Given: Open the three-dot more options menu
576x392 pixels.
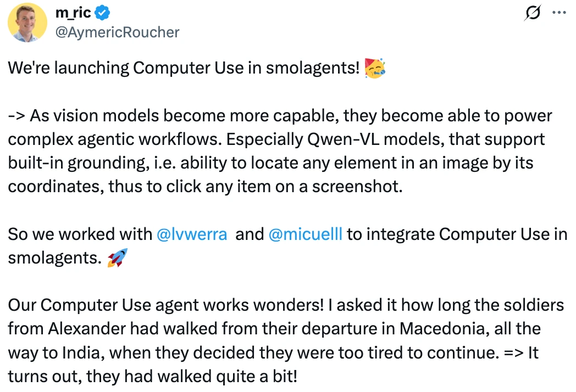Looking at the screenshot, I should (x=559, y=13).
